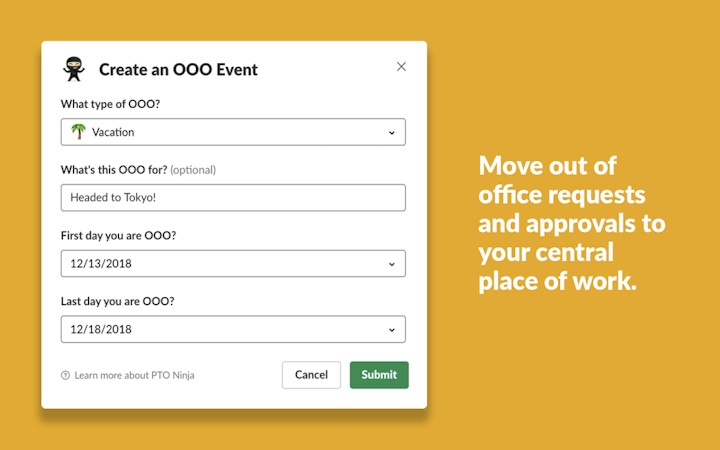Open Learn more about PTO Ninja link
The width and height of the screenshot is (720, 450).
[x=134, y=376]
